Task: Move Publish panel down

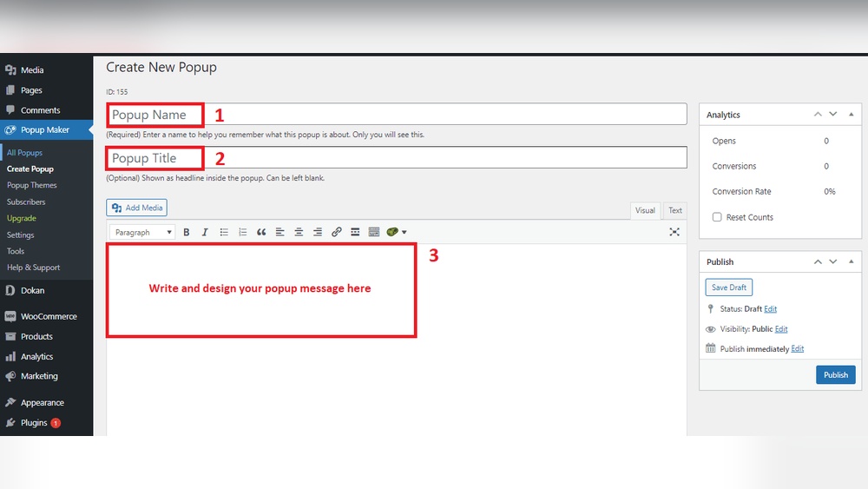Action: pyautogui.click(x=833, y=261)
